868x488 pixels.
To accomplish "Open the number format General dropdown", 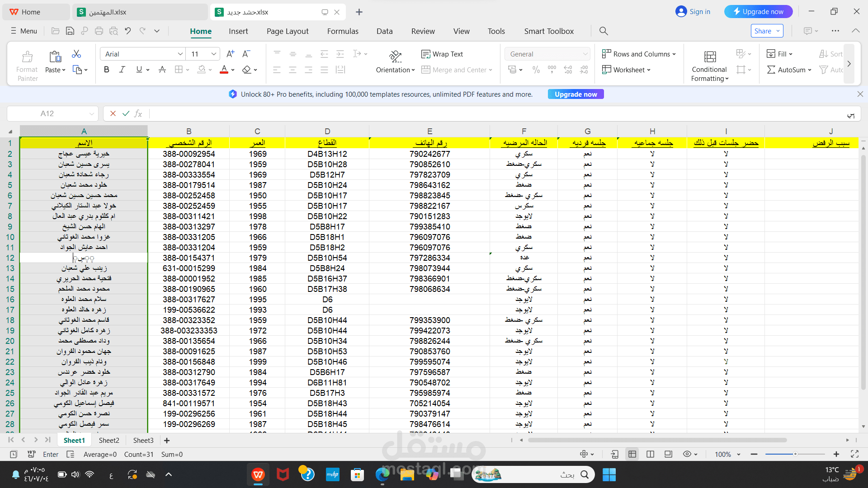I will click(585, 54).
